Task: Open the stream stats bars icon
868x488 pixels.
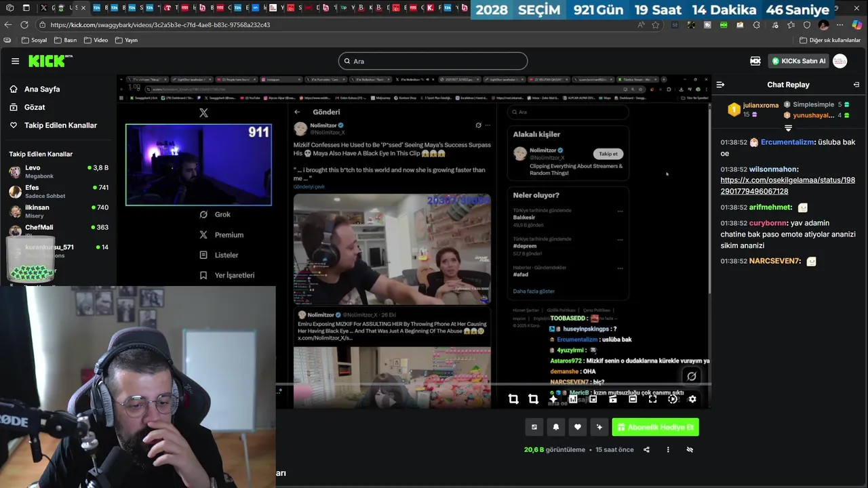Action: point(573,399)
